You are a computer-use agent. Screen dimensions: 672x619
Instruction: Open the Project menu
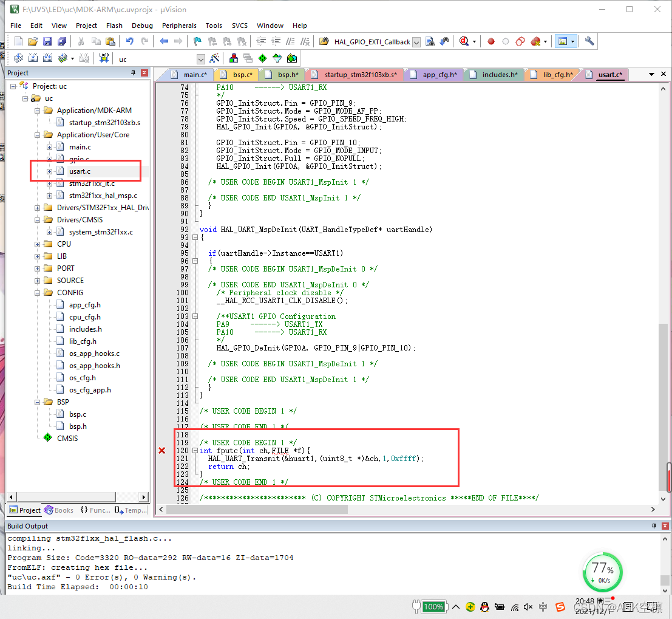pyautogui.click(x=86, y=26)
